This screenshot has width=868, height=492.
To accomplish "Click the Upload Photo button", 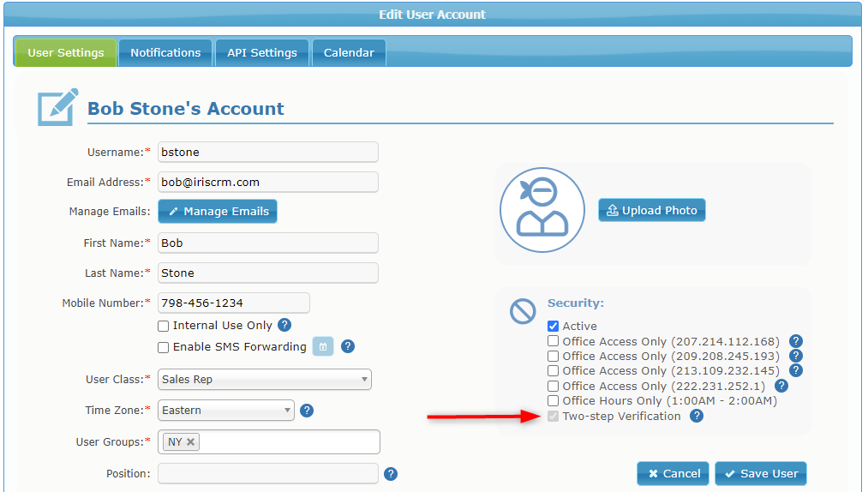I will (652, 210).
